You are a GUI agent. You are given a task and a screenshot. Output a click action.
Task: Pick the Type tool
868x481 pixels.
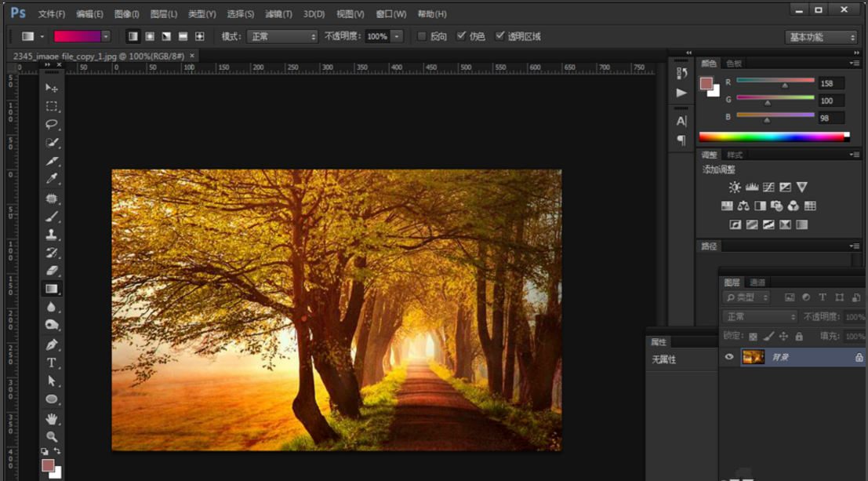(x=52, y=363)
